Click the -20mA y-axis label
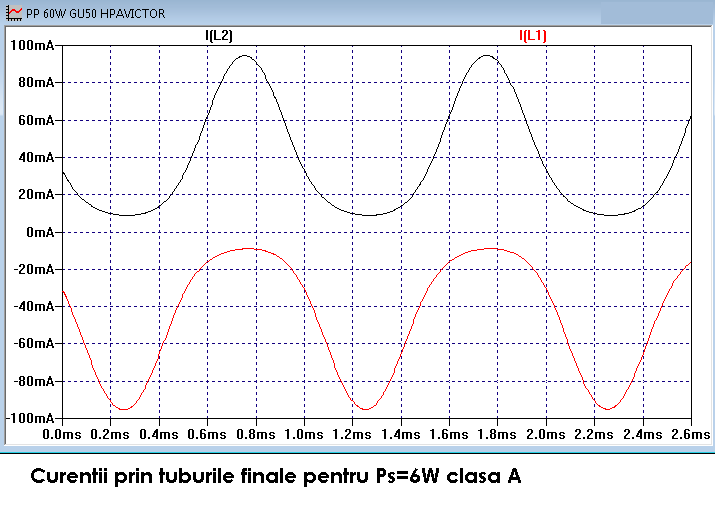 coord(34,269)
